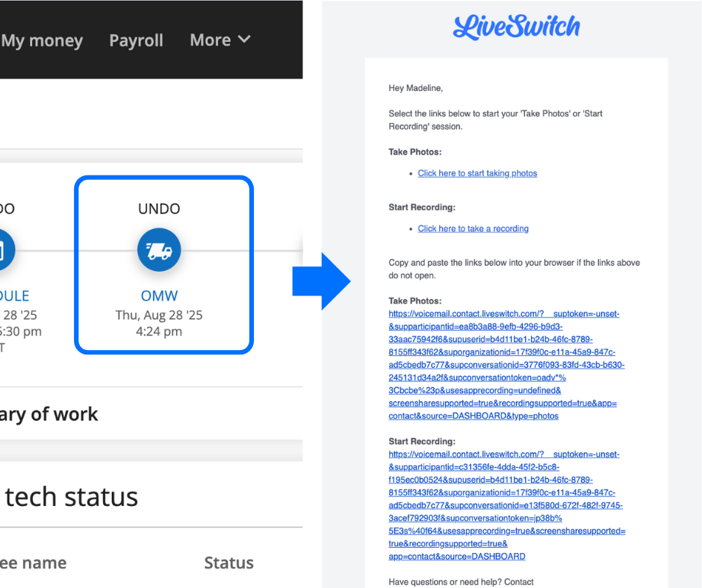Click the 'Thu, Aug 28 '25' OMW date
Image resolution: width=702 pixels, height=588 pixels.
(159, 315)
